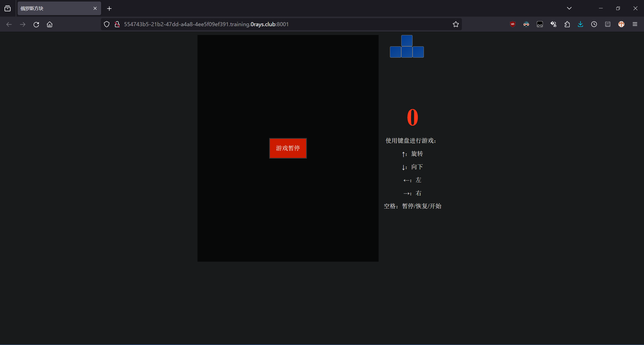This screenshot has width=644, height=345.
Task: Click the Firefox View icon at top-left
Action: [x=8, y=8]
